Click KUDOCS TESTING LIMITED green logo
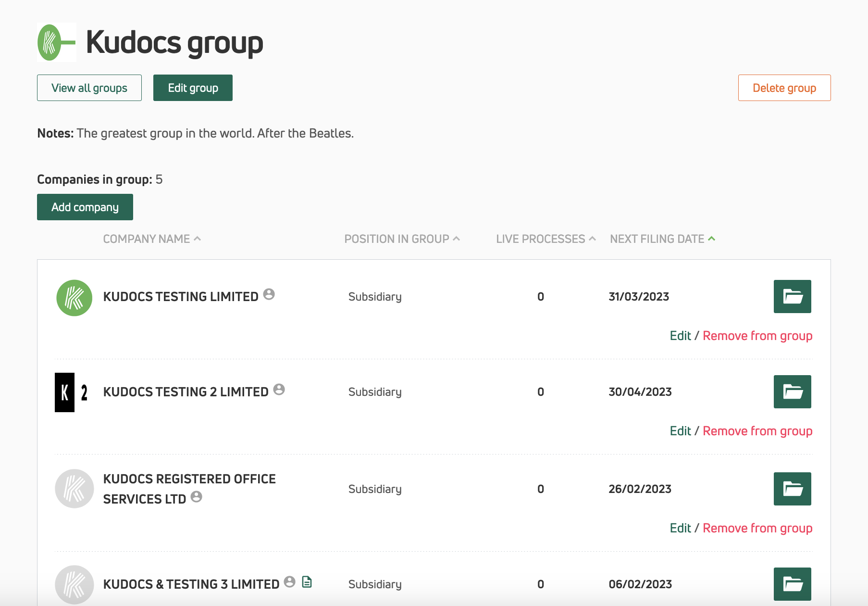The width and height of the screenshot is (868, 606). click(x=74, y=298)
